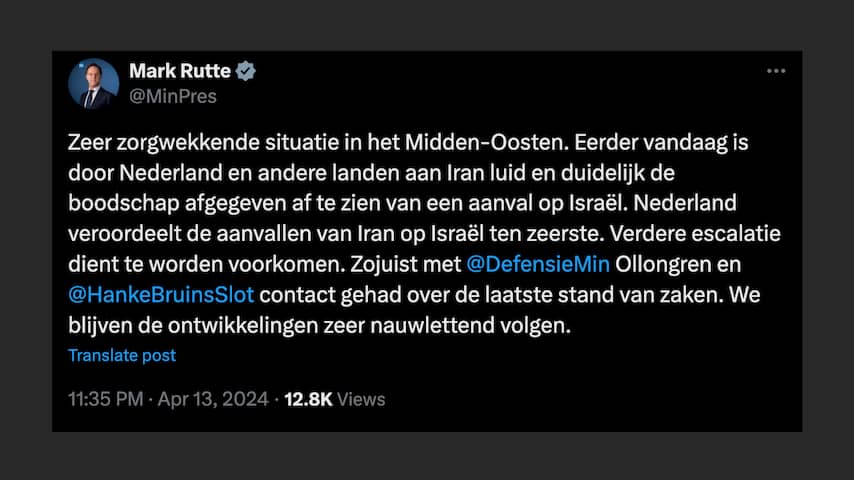Click the Mark Rutte display name
Viewport: 854px width, 480px height.
coord(180,71)
